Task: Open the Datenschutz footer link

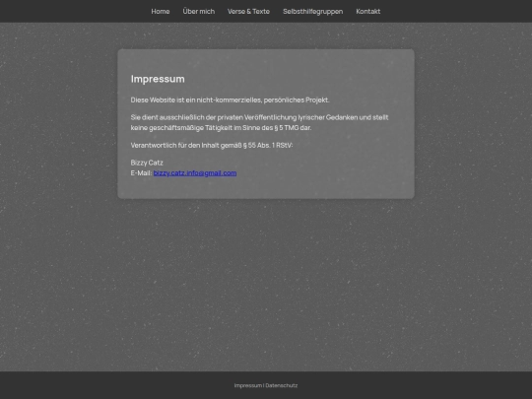Action: [282, 385]
